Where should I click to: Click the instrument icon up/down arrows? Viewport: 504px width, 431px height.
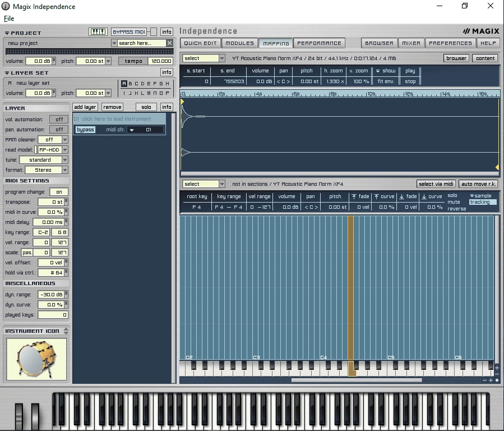tap(66, 331)
